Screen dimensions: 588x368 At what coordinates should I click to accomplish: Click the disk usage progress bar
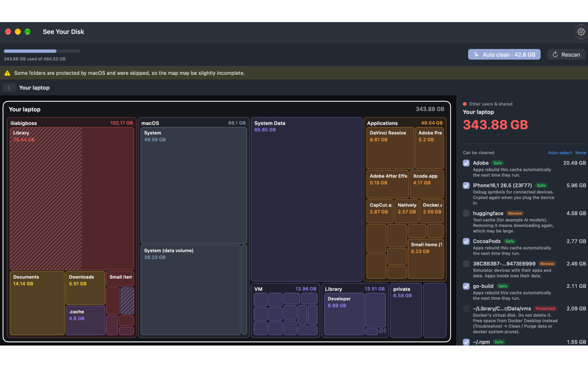(x=42, y=51)
